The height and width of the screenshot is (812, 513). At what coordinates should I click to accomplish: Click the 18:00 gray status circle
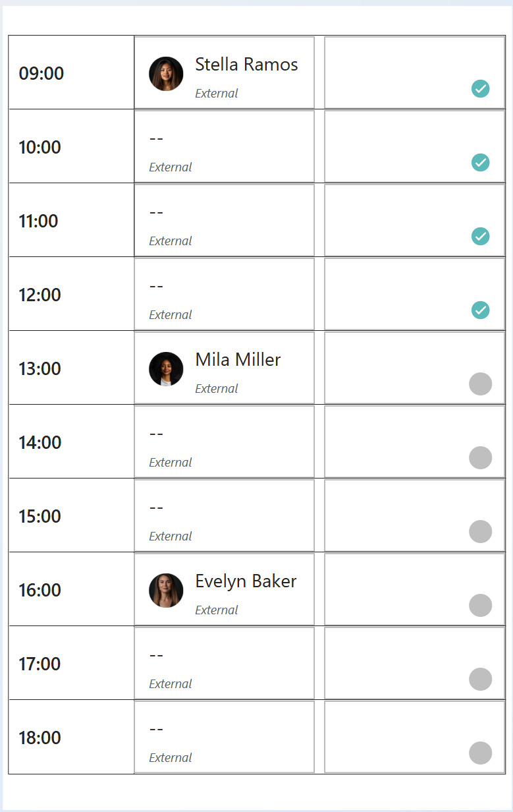click(x=480, y=753)
